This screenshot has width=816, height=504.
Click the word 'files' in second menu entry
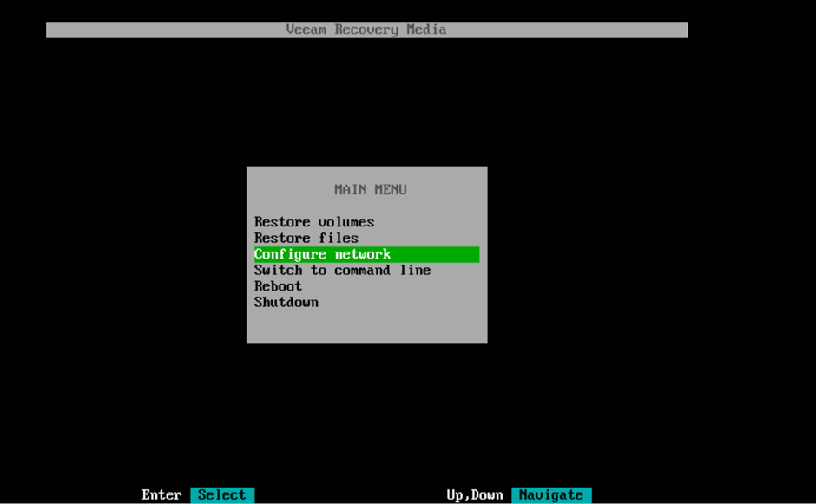338,238
